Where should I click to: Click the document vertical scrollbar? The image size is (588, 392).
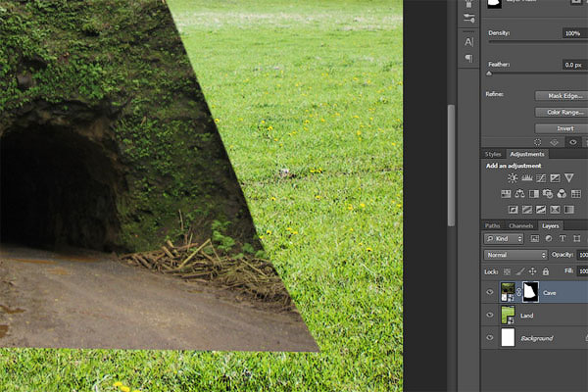point(451,165)
